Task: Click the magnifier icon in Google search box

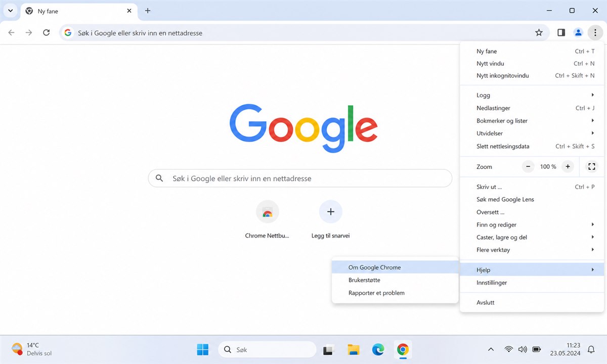Action: (159, 178)
